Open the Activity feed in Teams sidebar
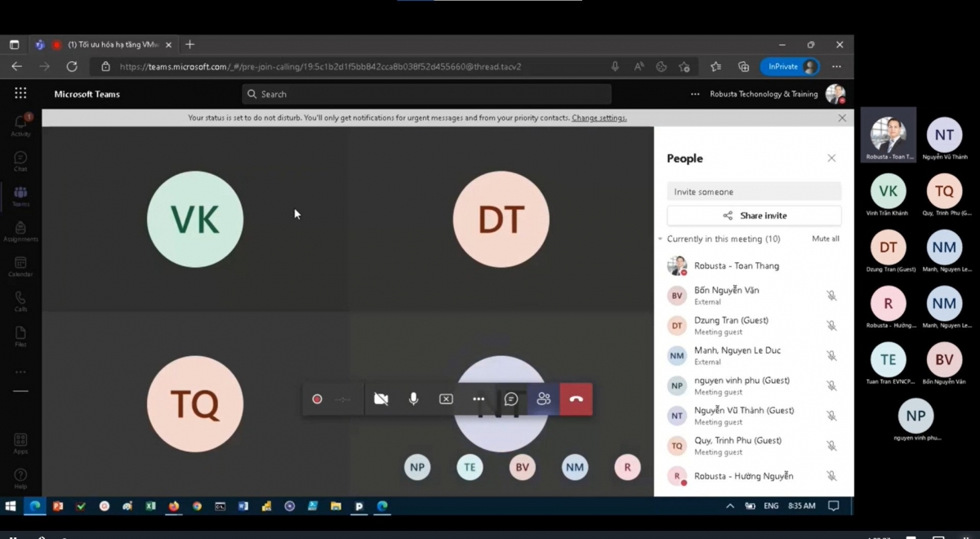 click(20, 126)
